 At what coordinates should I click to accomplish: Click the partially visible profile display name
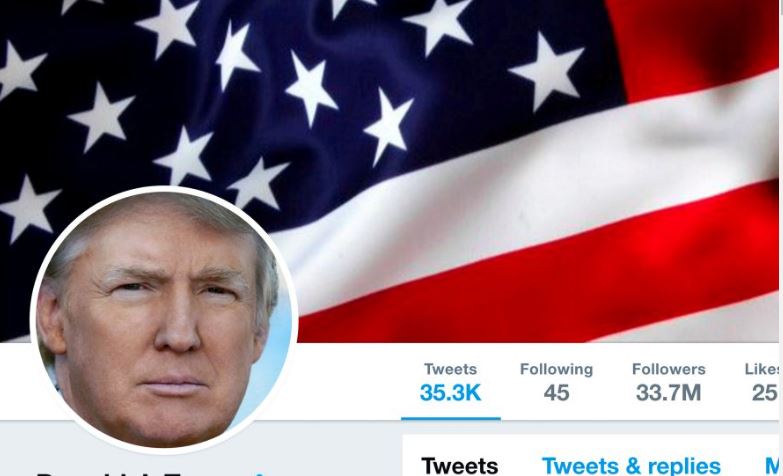point(140,473)
